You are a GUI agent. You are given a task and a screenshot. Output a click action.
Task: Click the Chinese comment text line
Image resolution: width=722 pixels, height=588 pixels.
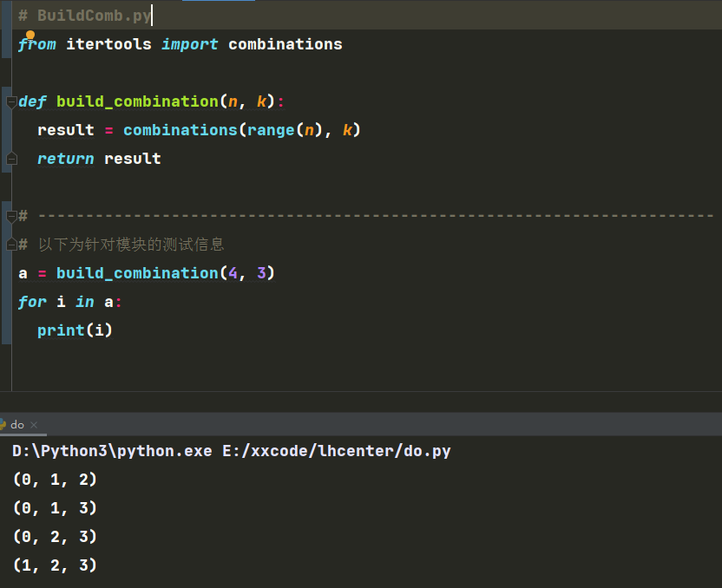click(121, 245)
